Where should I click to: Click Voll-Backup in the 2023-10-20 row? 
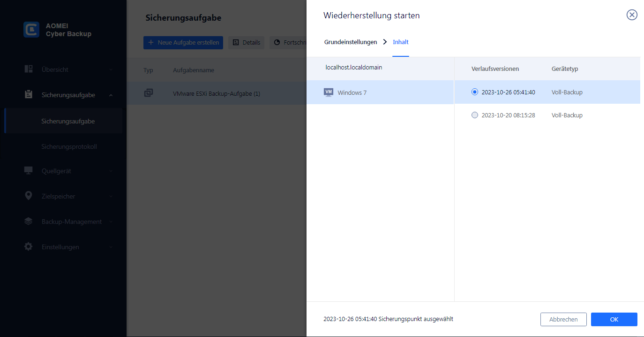click(567, 115)
